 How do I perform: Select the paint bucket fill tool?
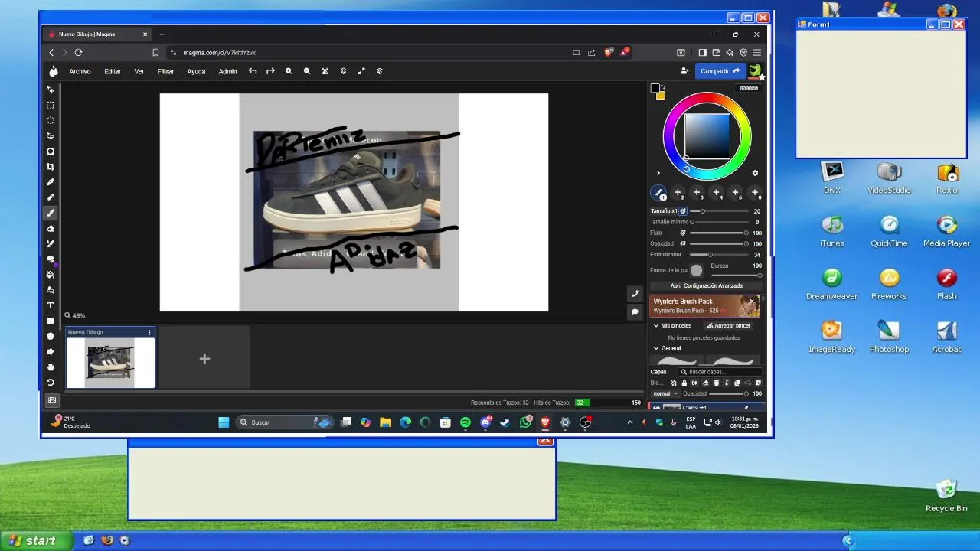tap(51, 274)
